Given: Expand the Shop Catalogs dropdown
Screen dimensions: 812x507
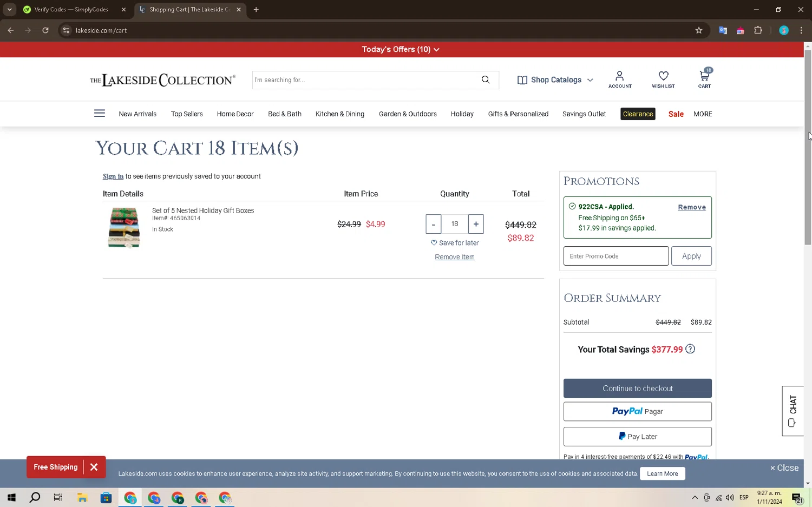Looking at the screenshot, I should pos(555,80).
